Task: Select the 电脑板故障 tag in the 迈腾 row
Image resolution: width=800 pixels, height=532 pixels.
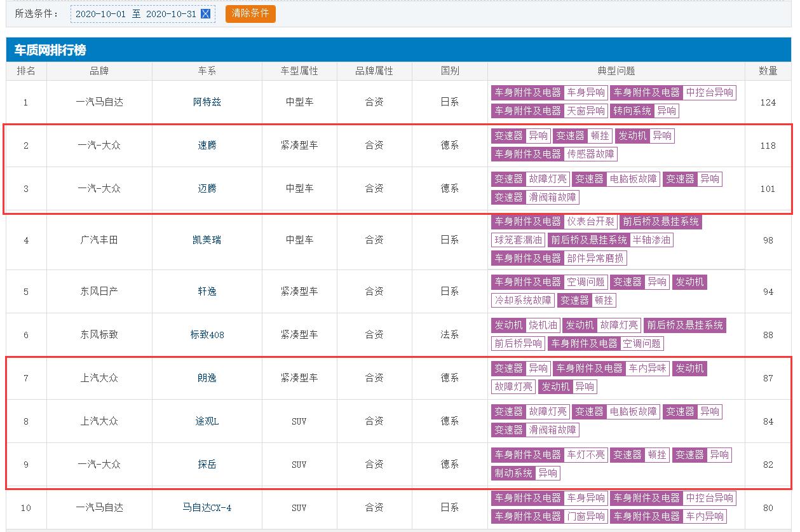Action: 616,179
